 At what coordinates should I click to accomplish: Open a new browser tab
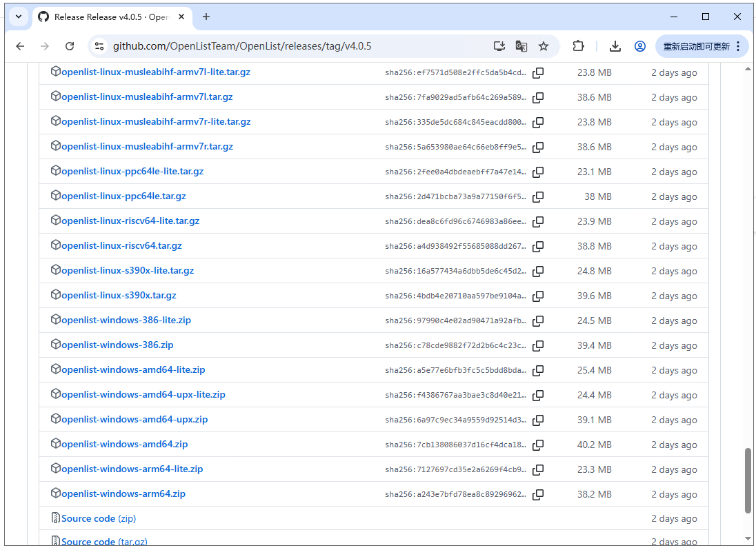(x=206, y=17)
